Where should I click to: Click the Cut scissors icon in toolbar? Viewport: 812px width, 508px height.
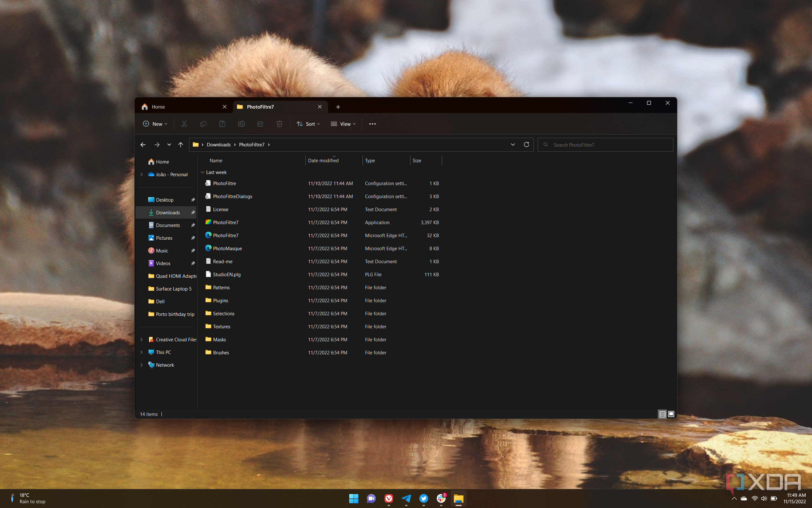(184, 124)
